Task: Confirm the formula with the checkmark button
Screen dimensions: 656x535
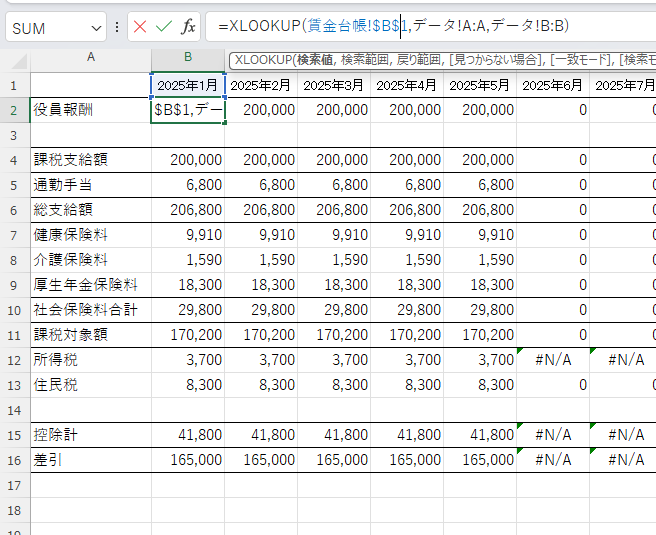Action: (163, 27)
